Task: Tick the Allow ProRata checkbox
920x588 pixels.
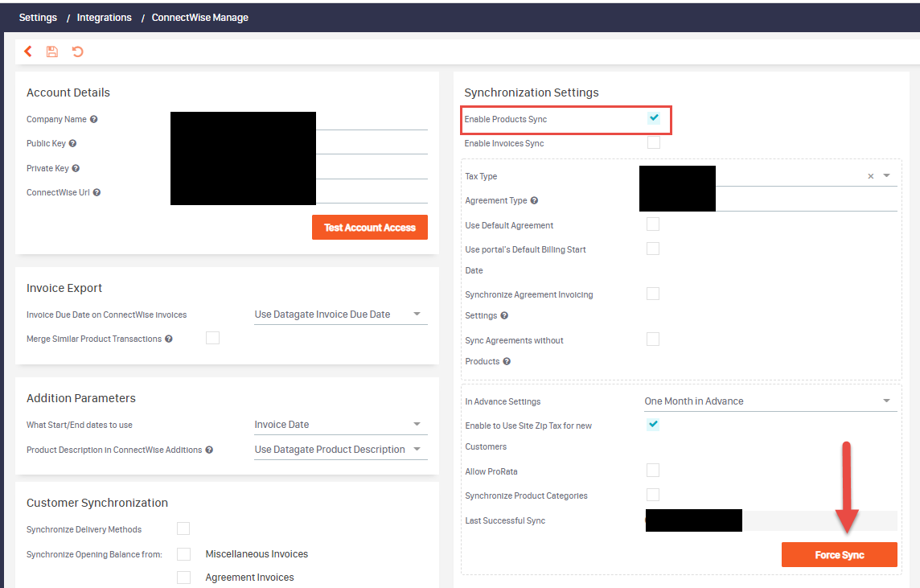Action: [653, 471]
